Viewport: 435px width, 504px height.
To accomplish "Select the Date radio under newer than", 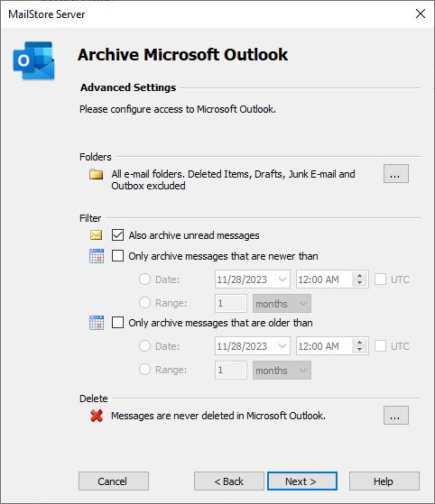I will tap(144, 279).
